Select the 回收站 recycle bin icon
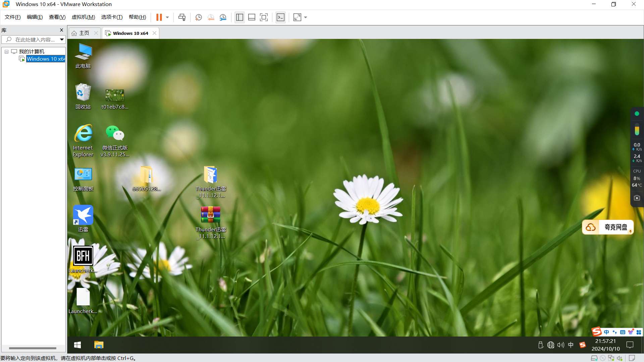This screenshot has height=362, width=644. point(83,97)
